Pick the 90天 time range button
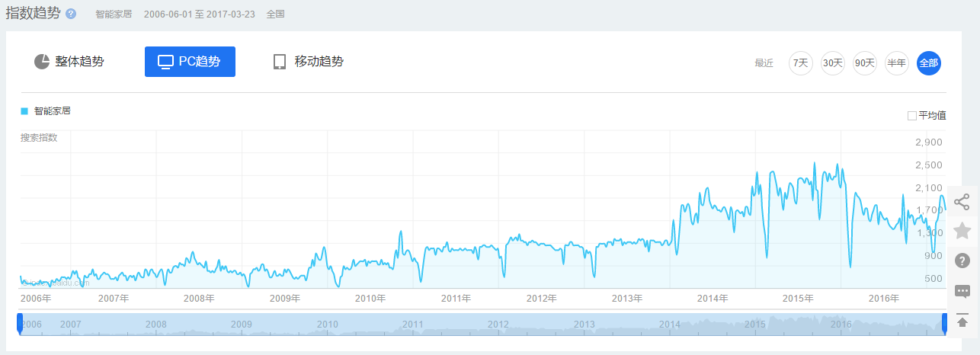This screenshot has width=980, height=355. coord(864,63)
